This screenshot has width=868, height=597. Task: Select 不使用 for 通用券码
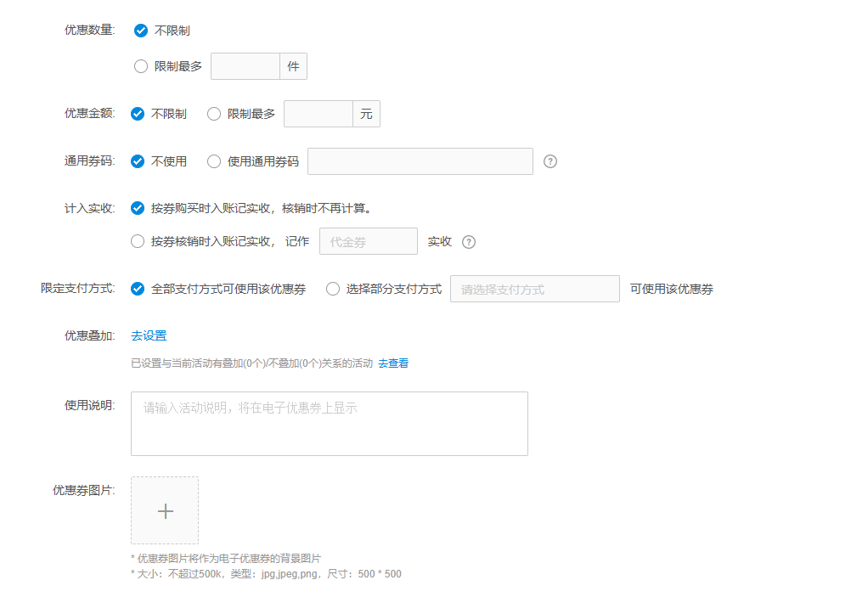(140, 161)
